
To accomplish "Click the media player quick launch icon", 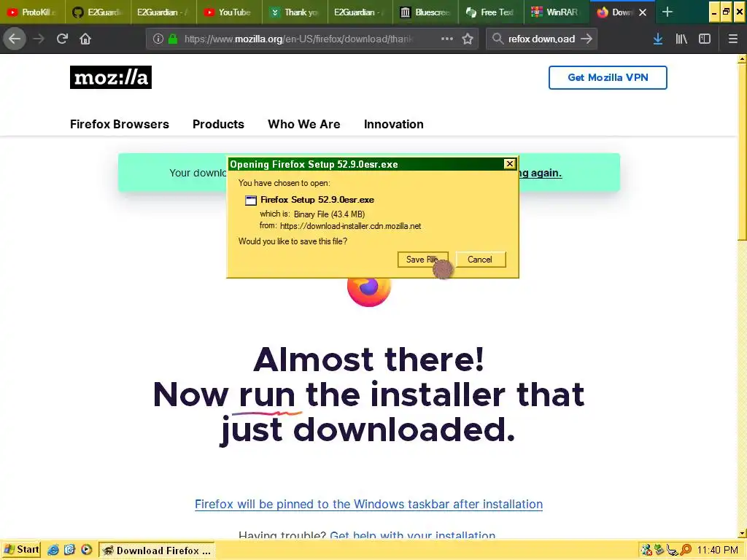I will pos(86,550).
